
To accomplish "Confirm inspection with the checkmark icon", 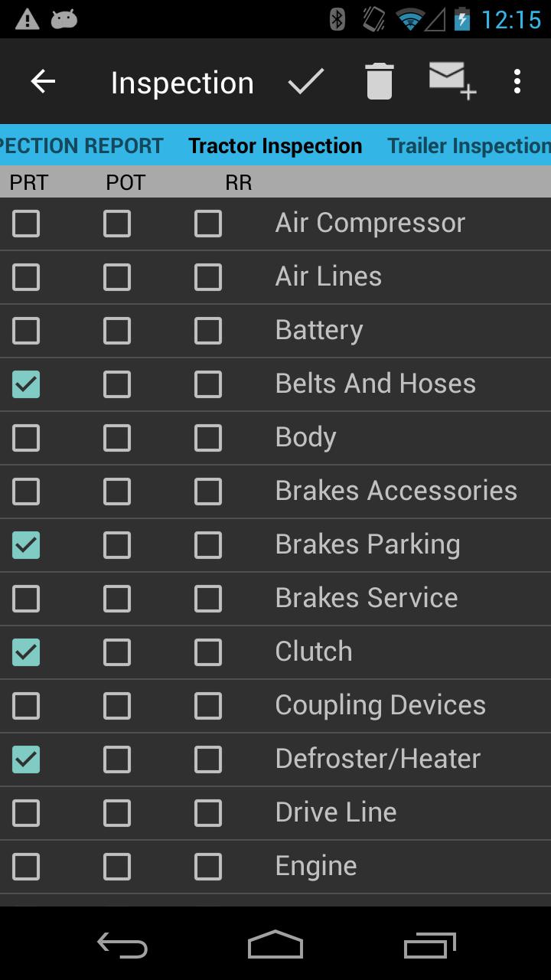I will 306,82.
